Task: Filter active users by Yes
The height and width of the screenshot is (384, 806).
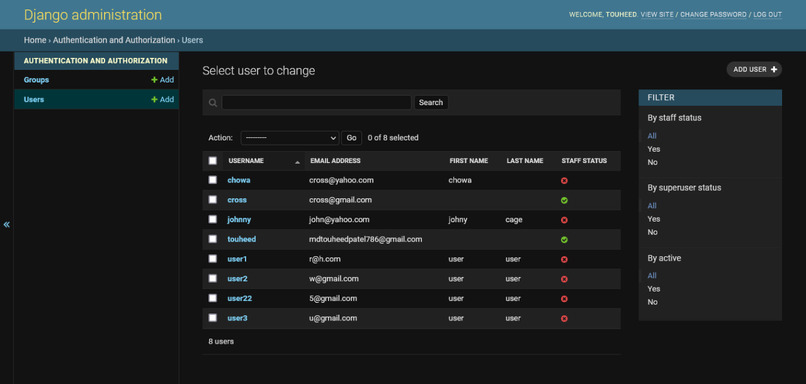Action: point(654,289)
